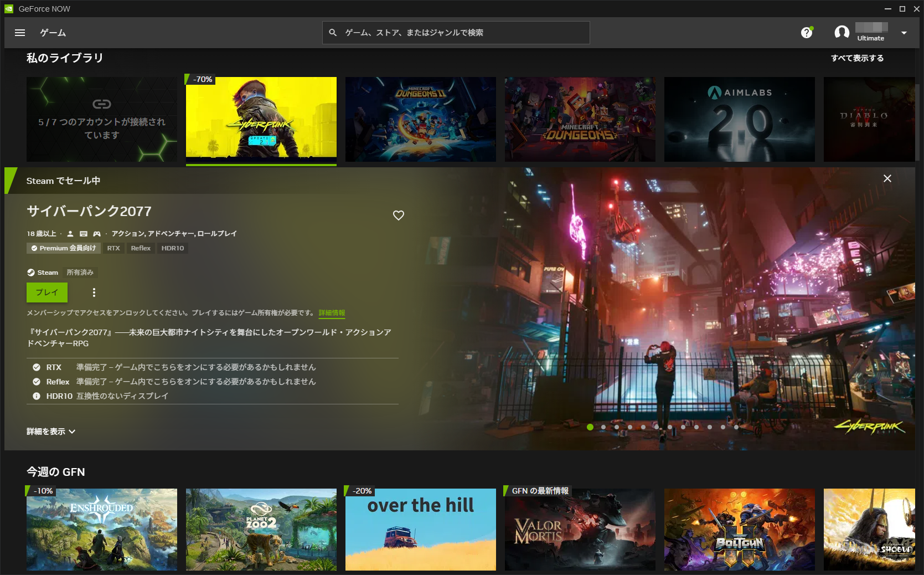Image resolution: width=924 pixels, height=575 pixels.
Task: Select the last screenshot carousel dot
Action: [x=736, y=427]
